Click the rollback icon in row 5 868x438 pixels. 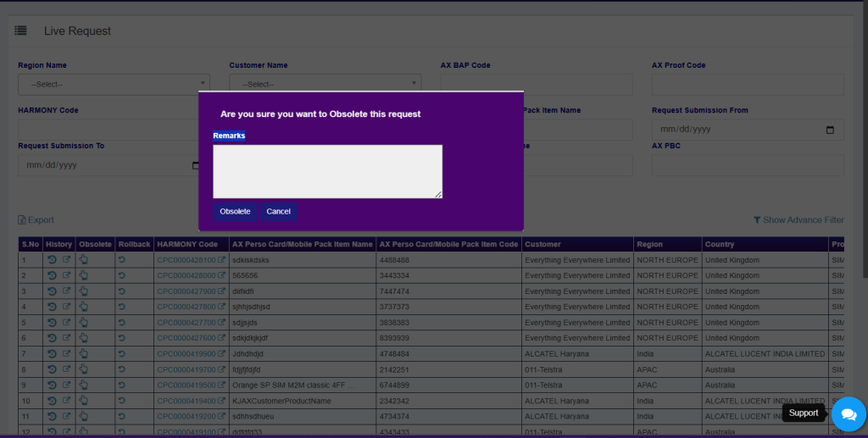tap(121, 323)
